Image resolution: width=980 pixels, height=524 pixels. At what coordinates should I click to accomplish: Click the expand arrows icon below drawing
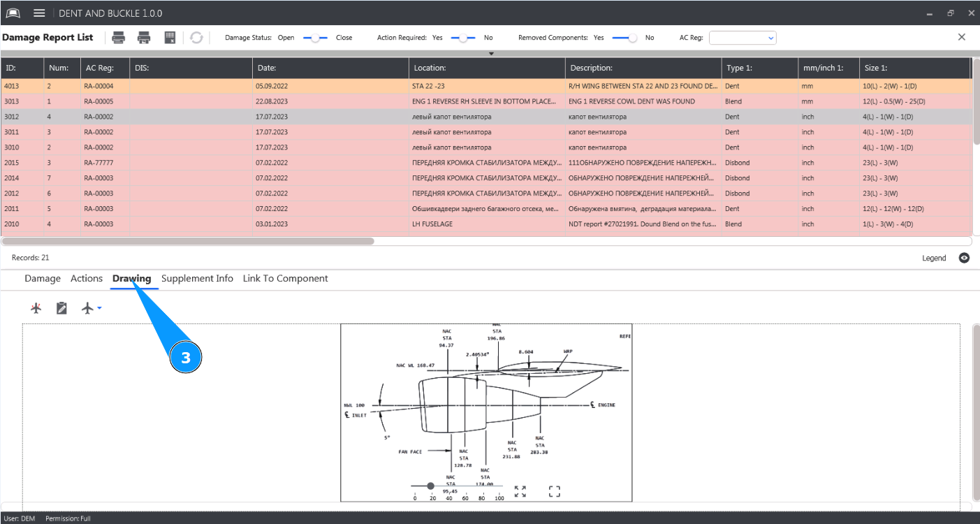point(520,492)
